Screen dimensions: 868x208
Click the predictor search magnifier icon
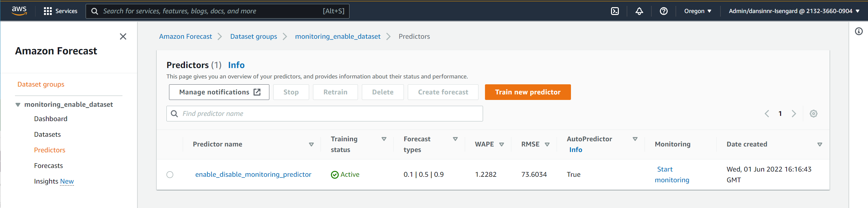[x=174, y=114]
